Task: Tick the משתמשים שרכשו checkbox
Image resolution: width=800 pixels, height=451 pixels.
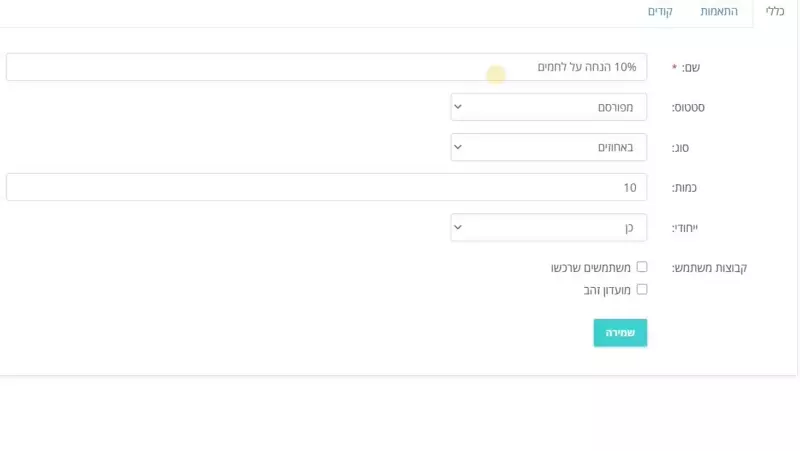Action: pos(642,267)
